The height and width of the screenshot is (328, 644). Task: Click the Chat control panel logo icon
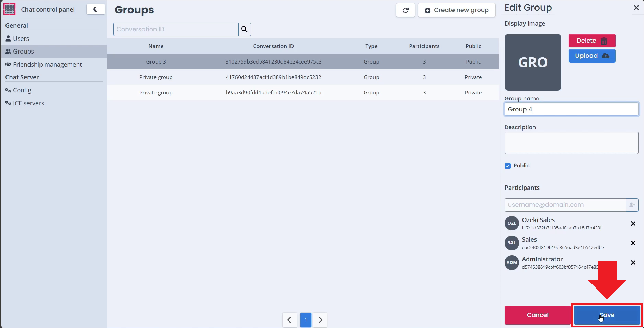pos(10,9)
